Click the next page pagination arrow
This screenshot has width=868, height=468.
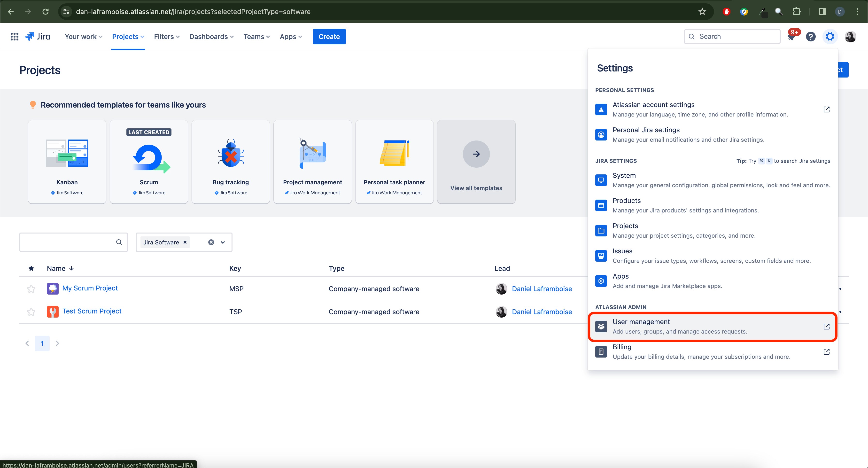click(x=57, y=343)
